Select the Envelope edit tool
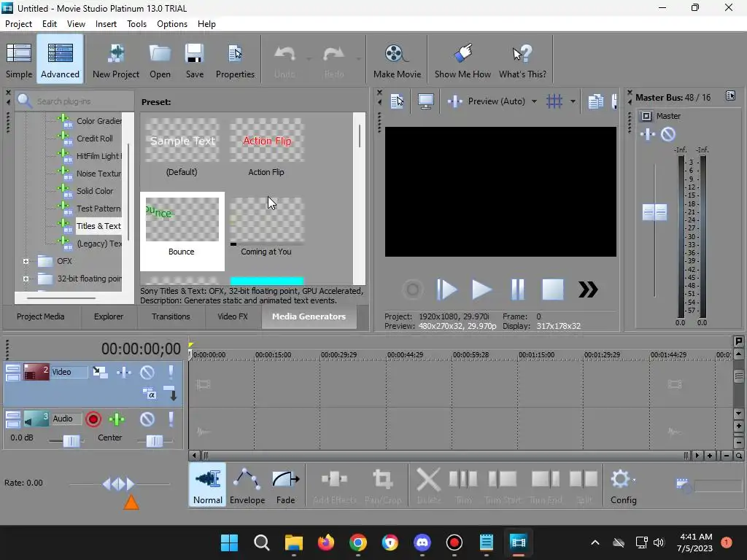The width and height of the screenshot is (747, 560). (x=247, y=486)
